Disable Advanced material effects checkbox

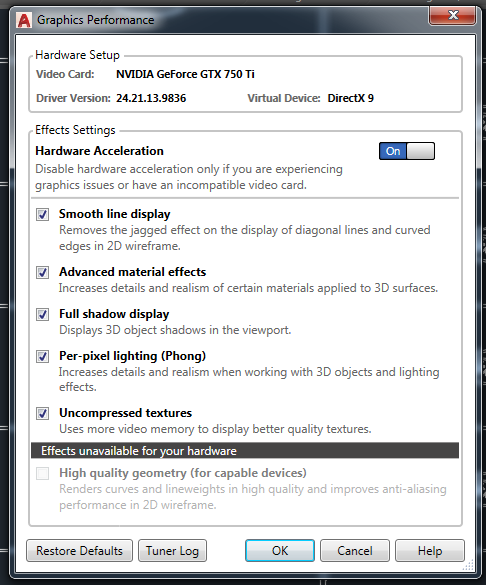click(x=43, y=272)
